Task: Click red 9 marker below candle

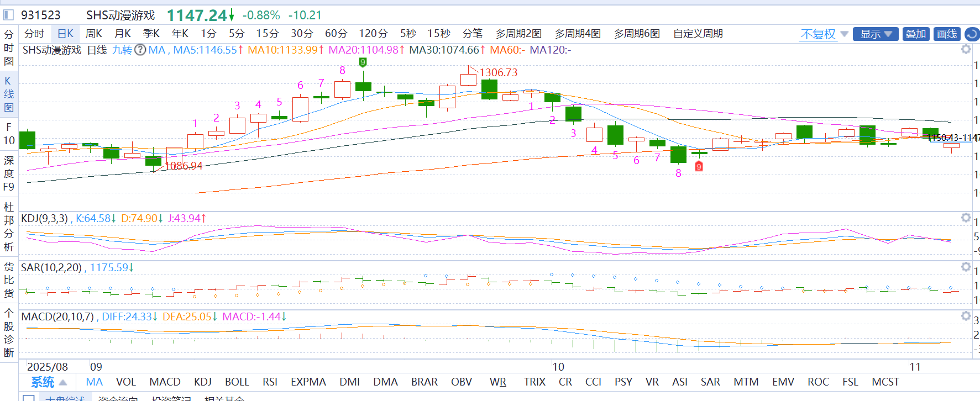Action: click(699, 166)
